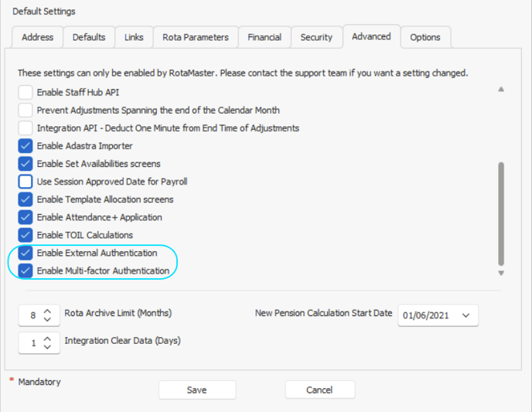Decrease Integration Clear Data days down arrow
This screenshot has width=532, height=412.
click(47, 347)
